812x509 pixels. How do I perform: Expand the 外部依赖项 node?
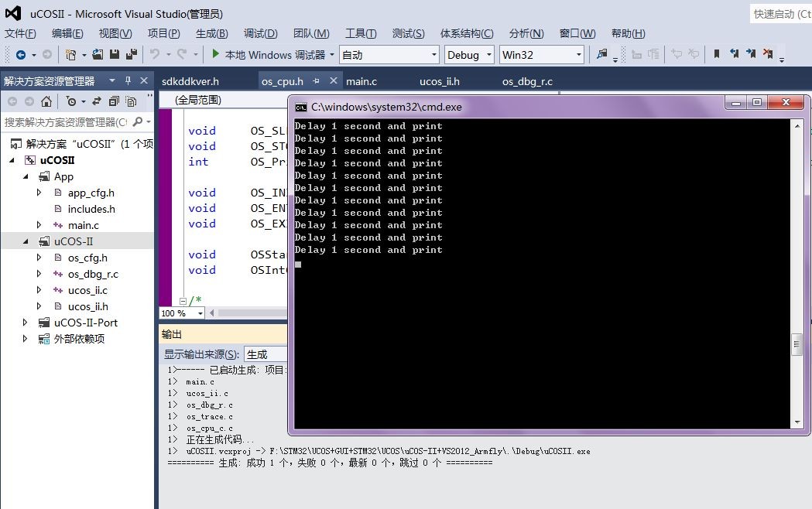pos(25,339)
